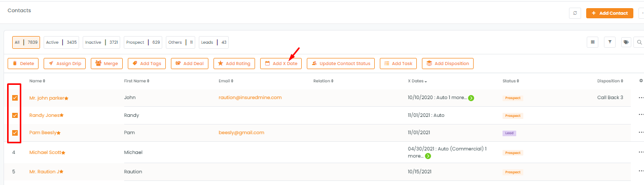Click green more-X-dates arrow for john parker
This screenshot has height=185, width=644.
click(471, 98)
